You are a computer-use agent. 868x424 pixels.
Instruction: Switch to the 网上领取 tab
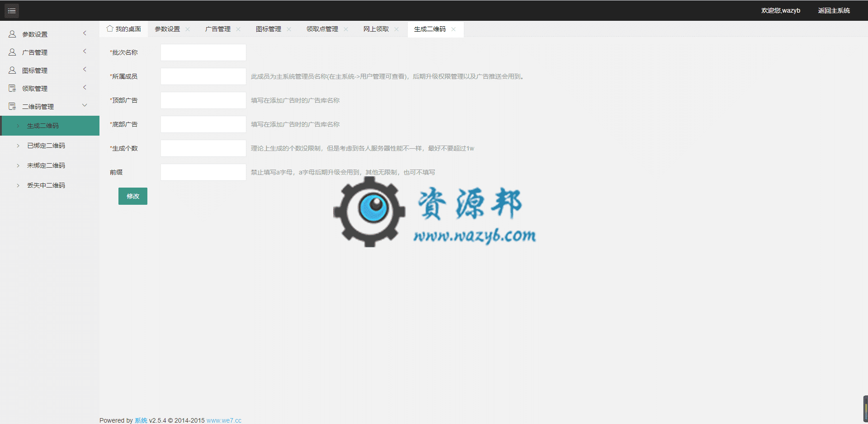376,29
